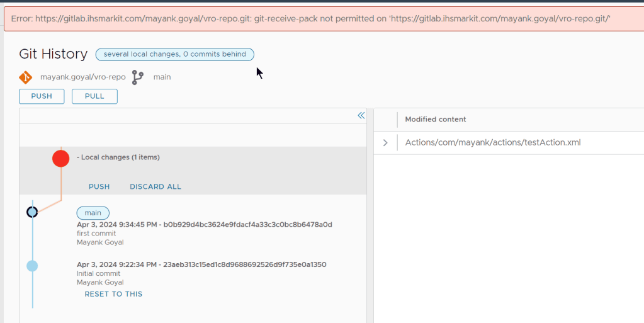Open the Actions/com/mayank/actions/testAction.xml file entry
The image size is (644, 323).
pos(492,143)
